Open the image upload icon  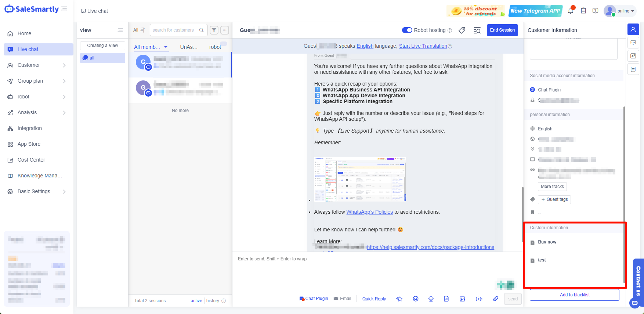[x=462, y=299]
